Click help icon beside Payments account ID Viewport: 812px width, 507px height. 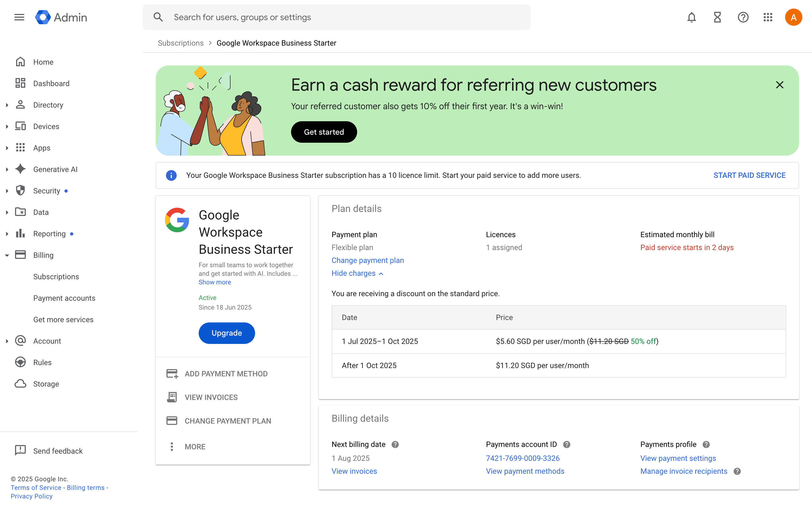pyautogui.click(x=567, y=444)
